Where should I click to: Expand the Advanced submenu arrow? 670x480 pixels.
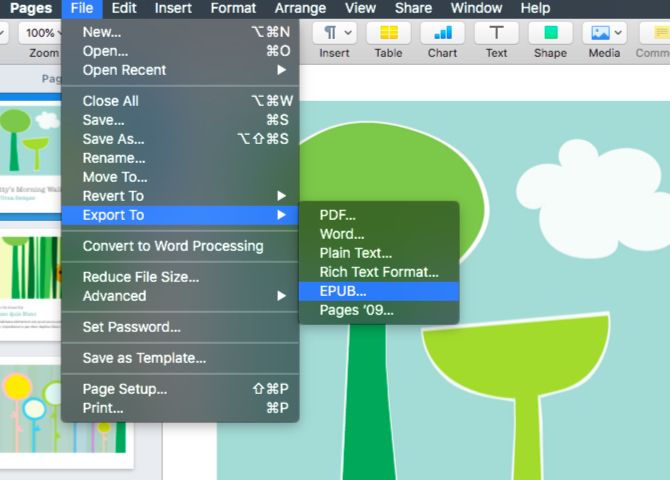coord(281,296)
